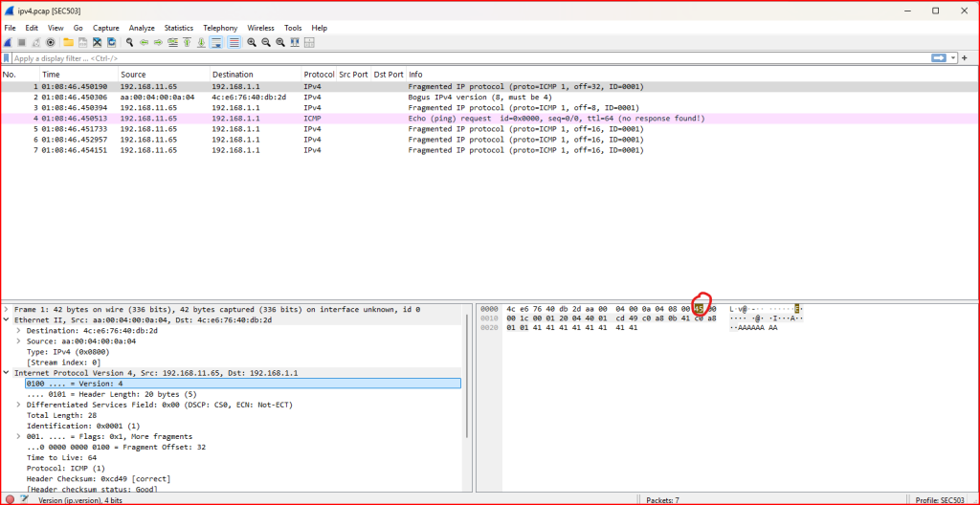
Task: Select the packet 7 row
Action: [490, 150]
